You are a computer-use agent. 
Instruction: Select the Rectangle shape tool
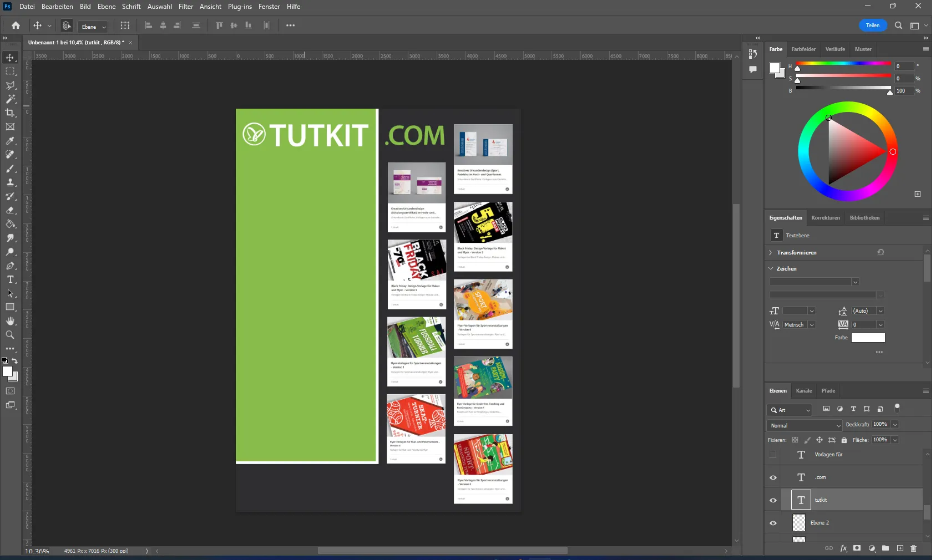[10, 307]
